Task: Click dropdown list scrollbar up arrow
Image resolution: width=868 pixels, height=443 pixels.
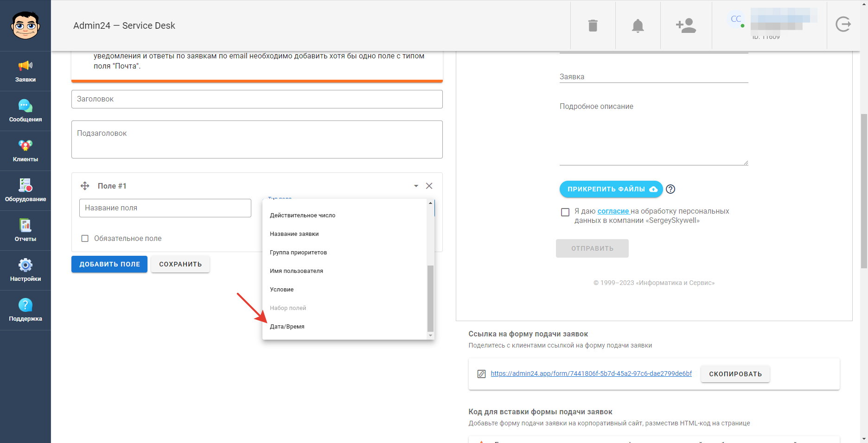Action: coord(430,203)
